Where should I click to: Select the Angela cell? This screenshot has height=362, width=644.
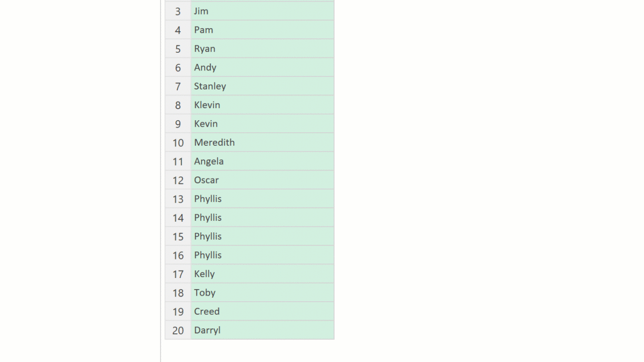coord(262,161)
